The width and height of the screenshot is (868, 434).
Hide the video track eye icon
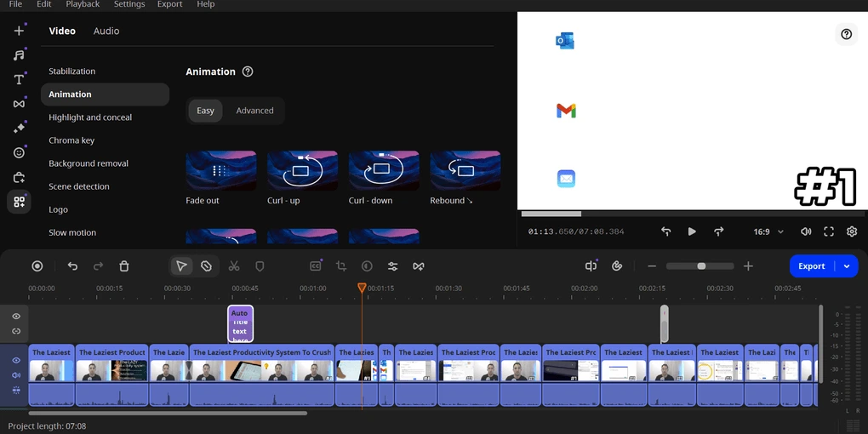point(16,360)
